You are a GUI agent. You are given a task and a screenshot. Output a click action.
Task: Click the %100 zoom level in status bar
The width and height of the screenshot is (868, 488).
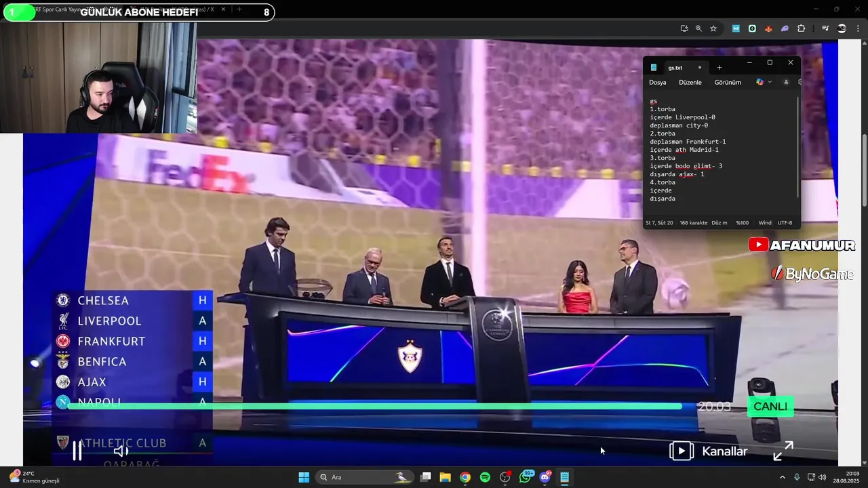(743, 223)
